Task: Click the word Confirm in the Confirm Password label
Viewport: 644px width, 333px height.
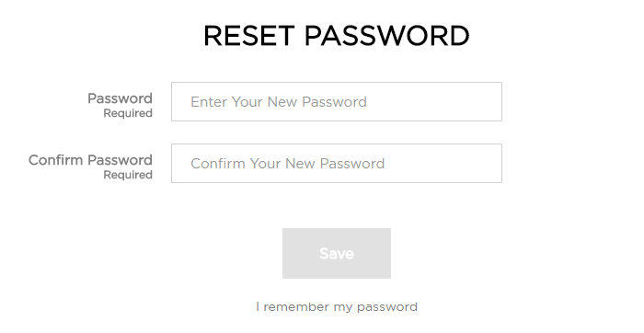Action: coord(56,160)
